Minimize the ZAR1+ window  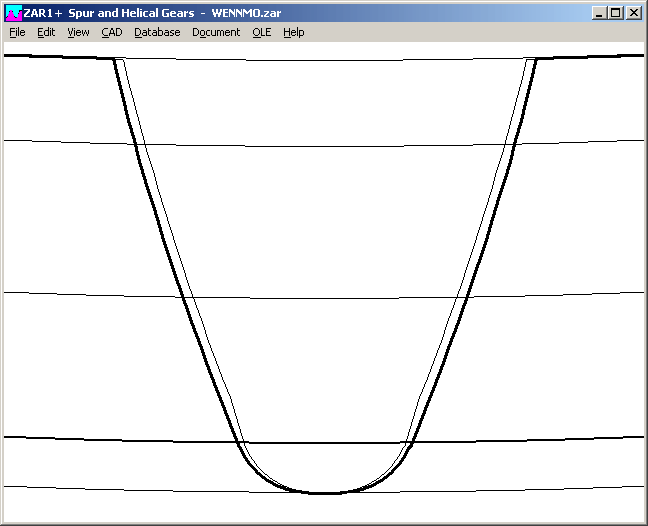[x=599, y=13]
